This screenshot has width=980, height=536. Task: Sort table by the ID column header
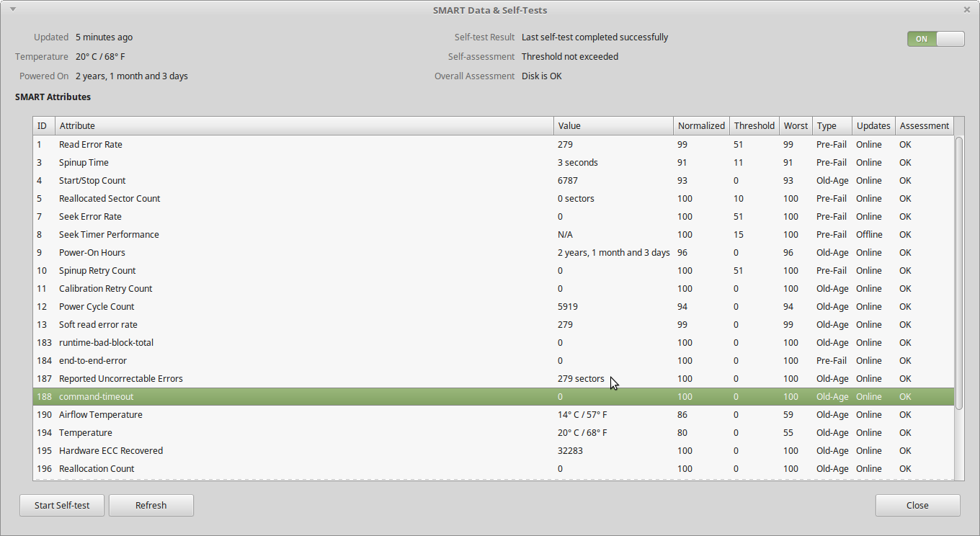tap(43, 125)
